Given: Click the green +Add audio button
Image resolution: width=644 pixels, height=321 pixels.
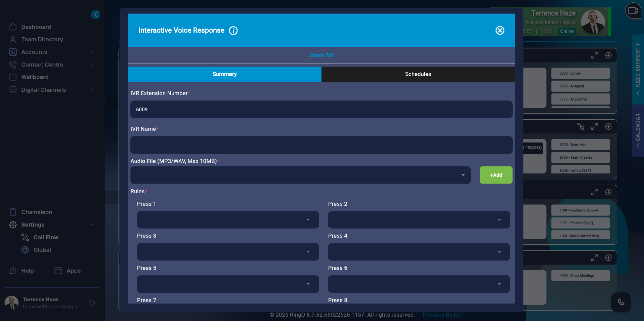Looking at the screenshot, I should (496, 175).
